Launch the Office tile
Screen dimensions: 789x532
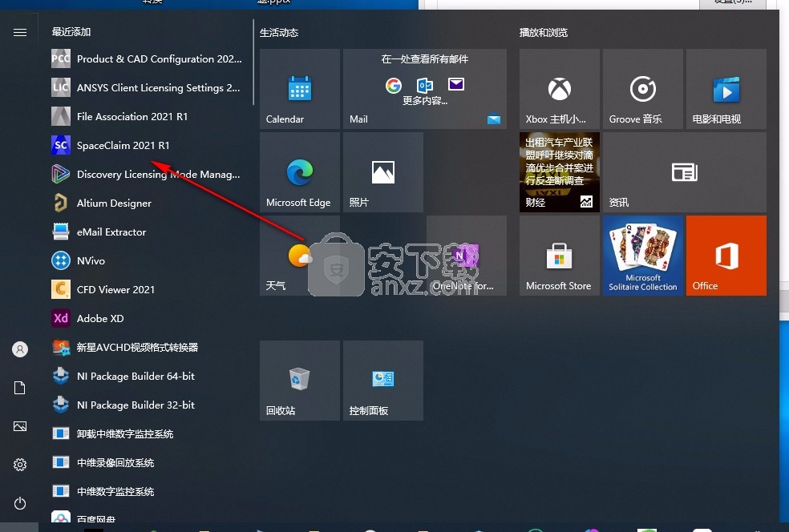(x=726, y=256)
